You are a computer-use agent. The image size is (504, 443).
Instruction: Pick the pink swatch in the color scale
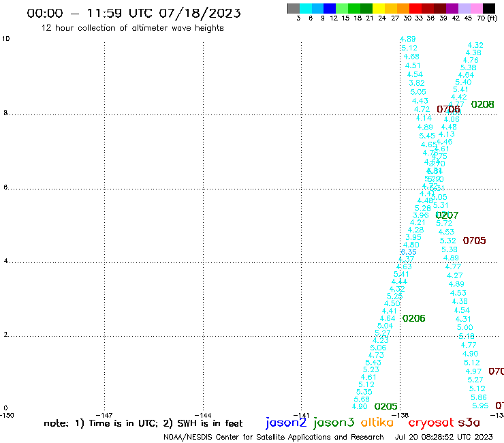[x=476, y=8]
